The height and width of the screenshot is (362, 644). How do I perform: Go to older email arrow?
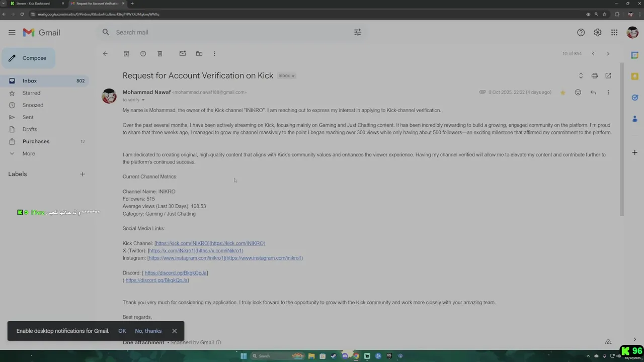click(x=608, y=54)
